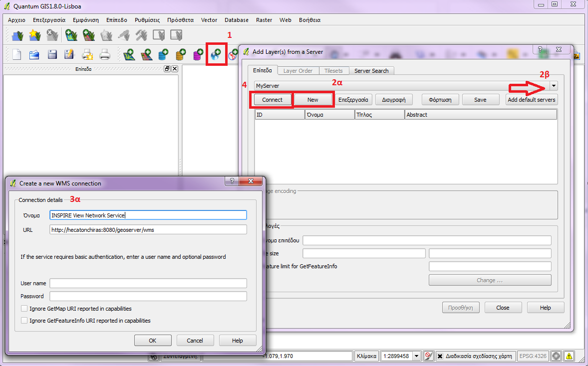This screenshot has width=588, height=366.
Task: Click the Διαγραφή button
Action: click(394, 100)
